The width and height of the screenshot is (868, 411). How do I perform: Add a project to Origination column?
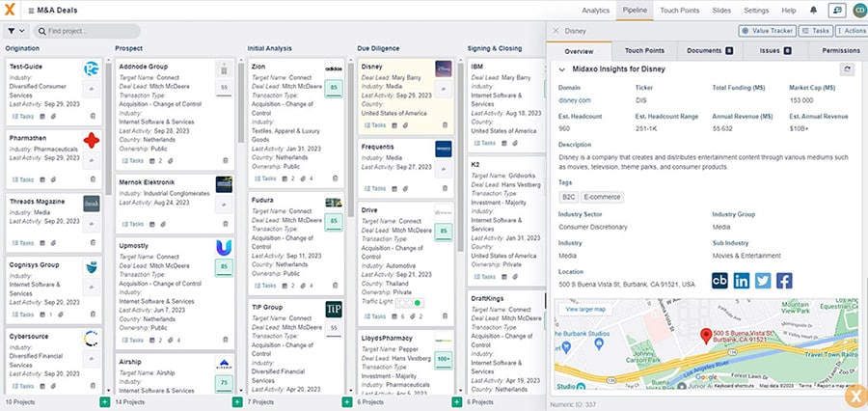104,402
